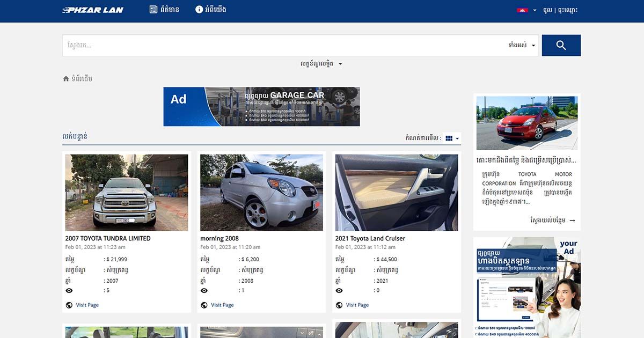Open the GARAGE CAR ad banner

coord(261,107)
